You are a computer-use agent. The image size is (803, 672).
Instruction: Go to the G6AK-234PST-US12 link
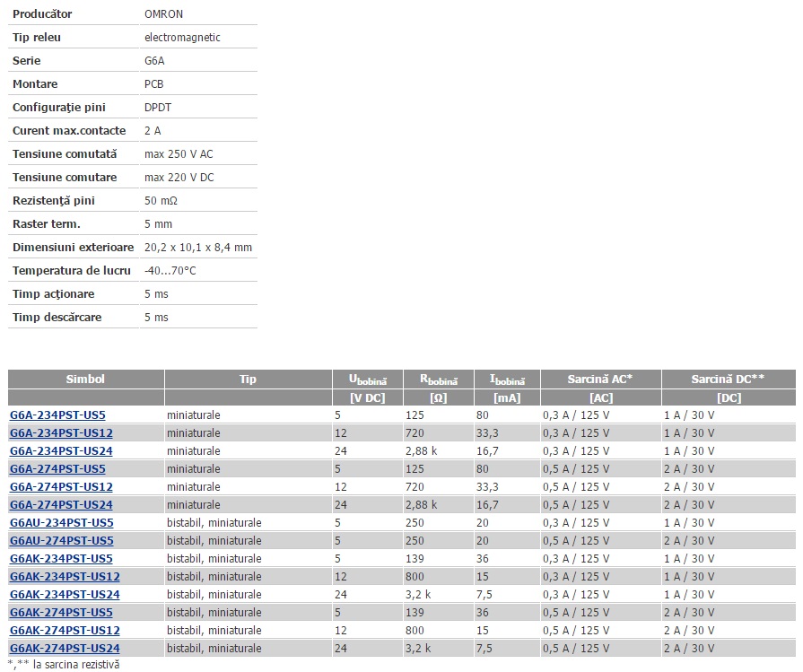64,577
